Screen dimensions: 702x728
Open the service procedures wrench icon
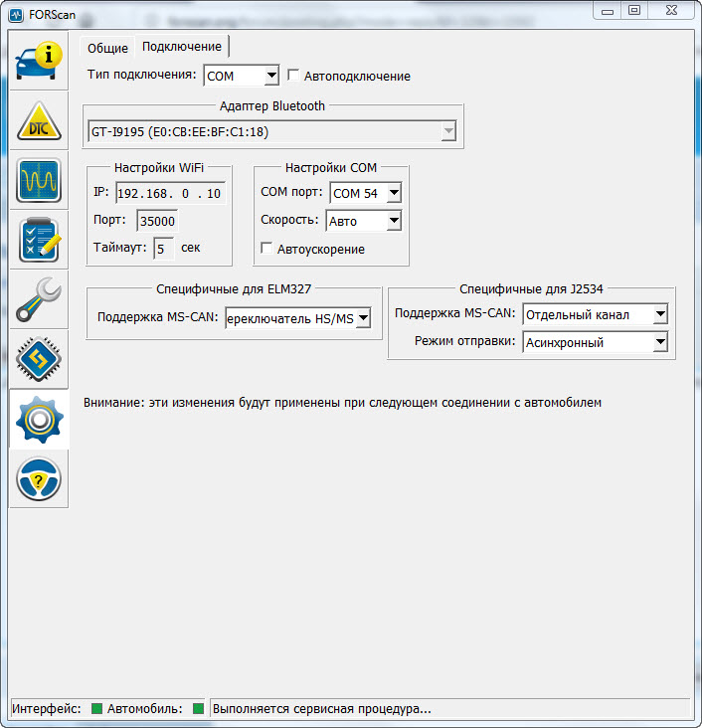tap(39, 299)
